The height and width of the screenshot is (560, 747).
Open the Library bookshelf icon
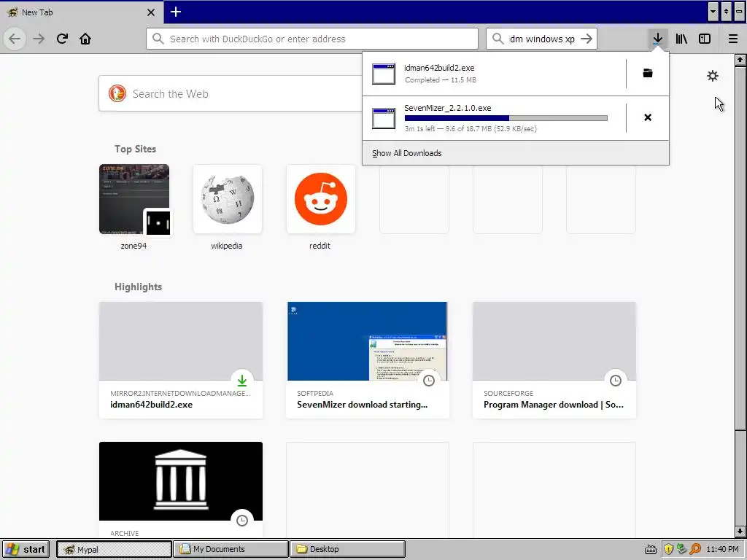click(x=681, y=39)
